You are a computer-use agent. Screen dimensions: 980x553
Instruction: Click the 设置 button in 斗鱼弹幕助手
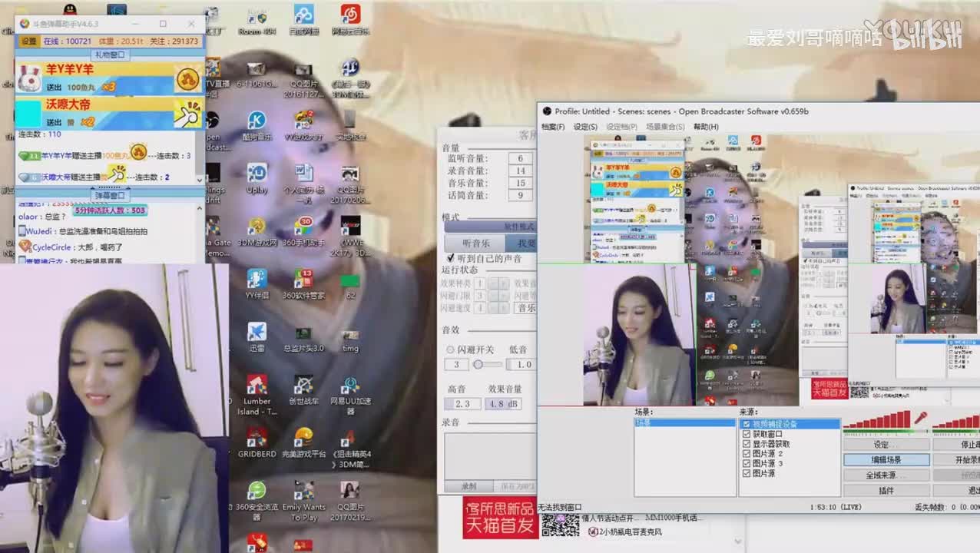pos(29,41)
